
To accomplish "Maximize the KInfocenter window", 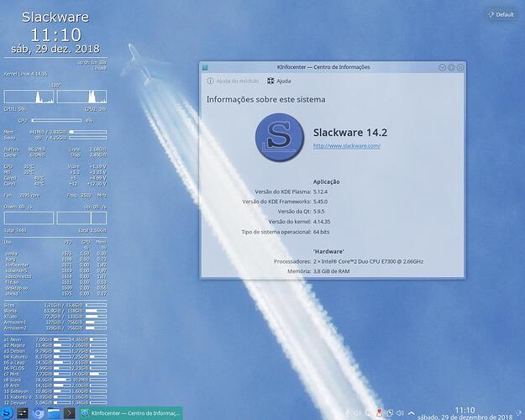I will pyautogui.click(x=451, y=67).
